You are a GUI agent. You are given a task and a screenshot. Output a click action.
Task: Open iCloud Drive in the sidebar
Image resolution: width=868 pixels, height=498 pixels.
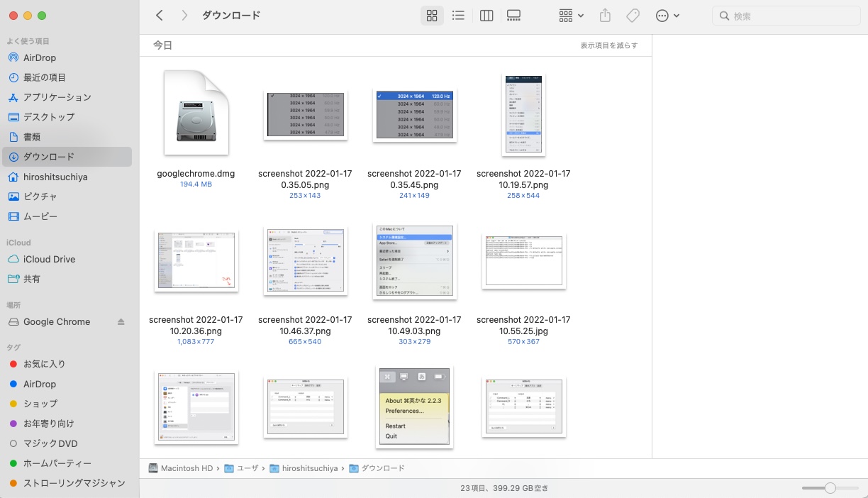pyautogui.click(x=49, y=260)
